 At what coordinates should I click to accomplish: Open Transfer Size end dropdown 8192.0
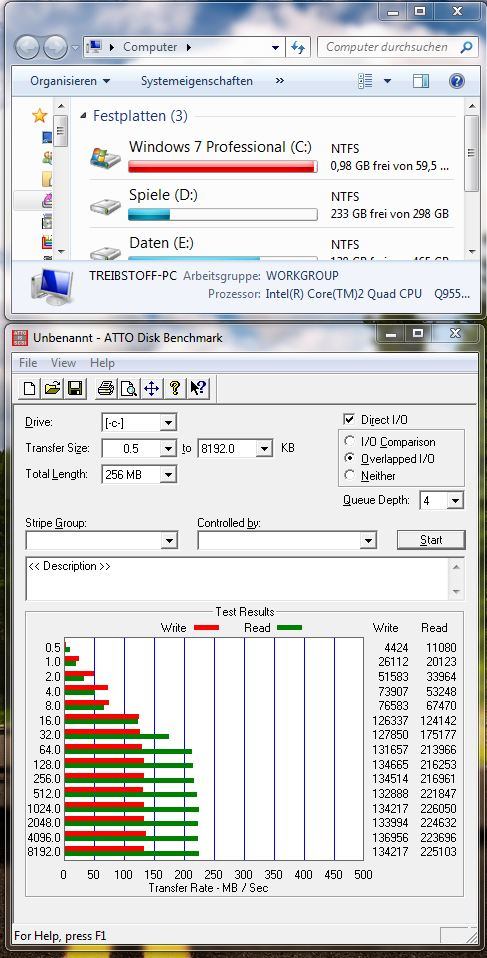[x=264, y=448]
